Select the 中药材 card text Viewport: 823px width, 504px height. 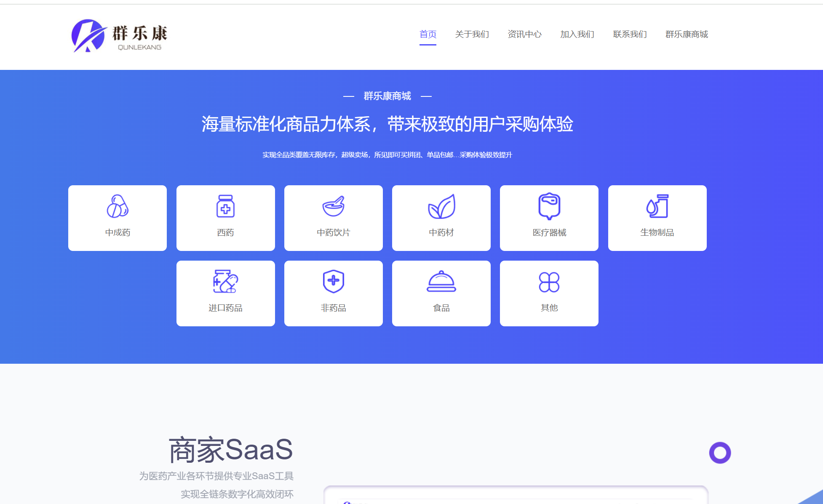tap(441, 232)
